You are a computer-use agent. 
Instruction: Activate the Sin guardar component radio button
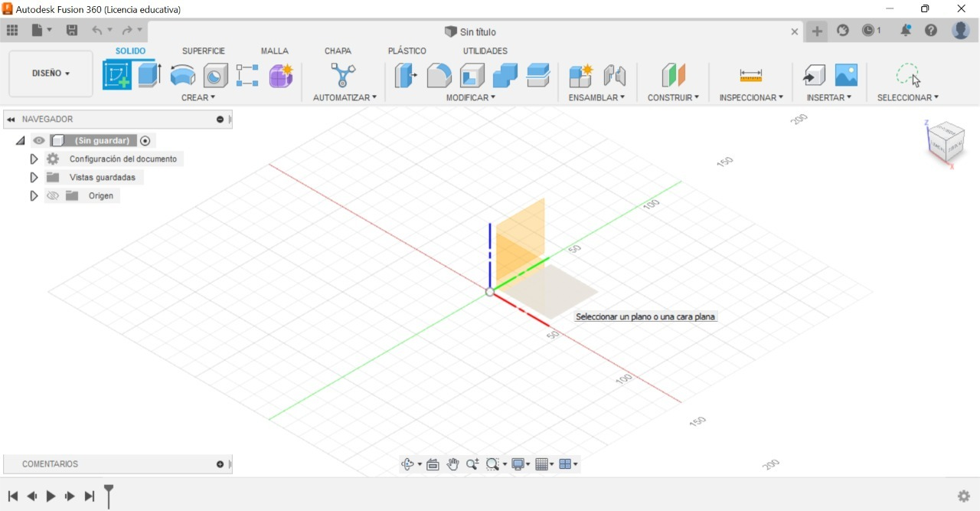tap(145, 141)
